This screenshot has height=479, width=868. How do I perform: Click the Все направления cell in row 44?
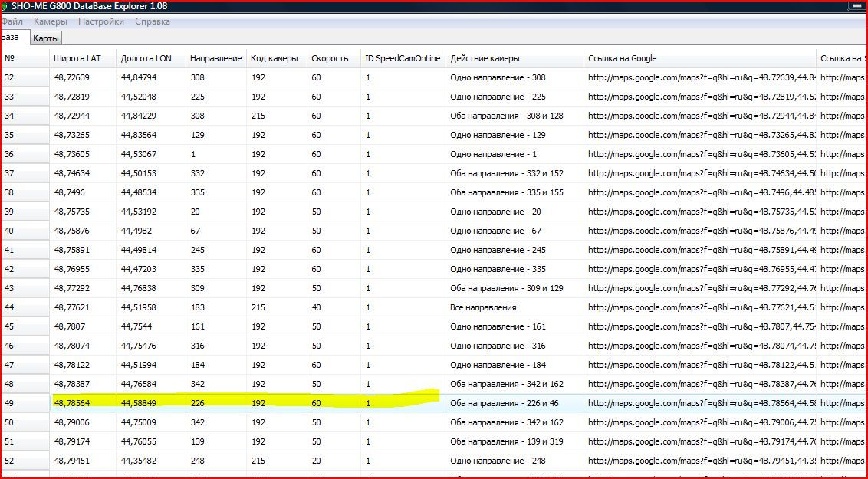(x=483, y=307)
